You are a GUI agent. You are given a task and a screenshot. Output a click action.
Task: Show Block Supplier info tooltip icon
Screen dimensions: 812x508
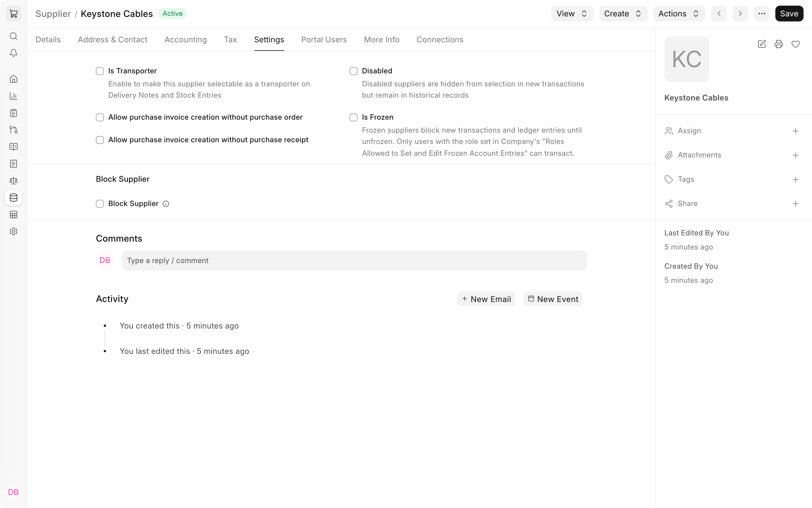tap(166, 204)
